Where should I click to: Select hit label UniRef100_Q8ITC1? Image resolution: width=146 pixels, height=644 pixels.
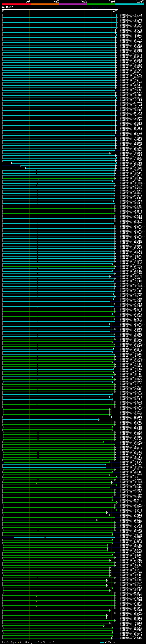pos(131,314)
